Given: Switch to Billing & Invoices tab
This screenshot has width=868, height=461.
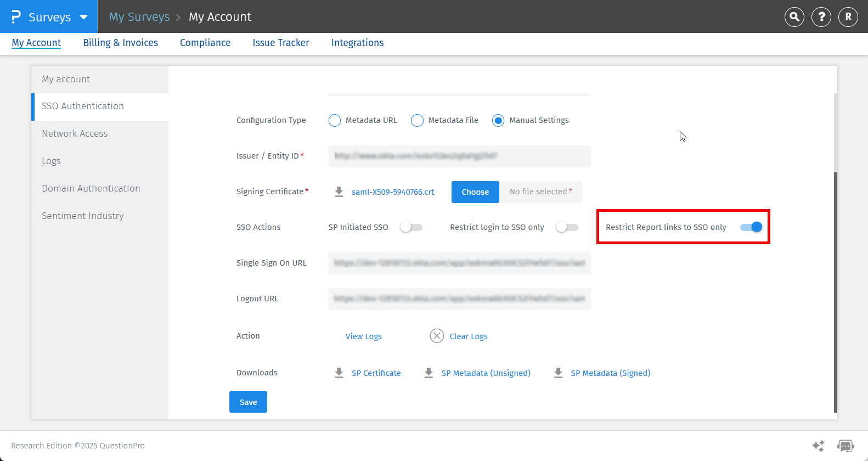Looking at the screenshot, I should pyautogui.click(x=120, y=43).
